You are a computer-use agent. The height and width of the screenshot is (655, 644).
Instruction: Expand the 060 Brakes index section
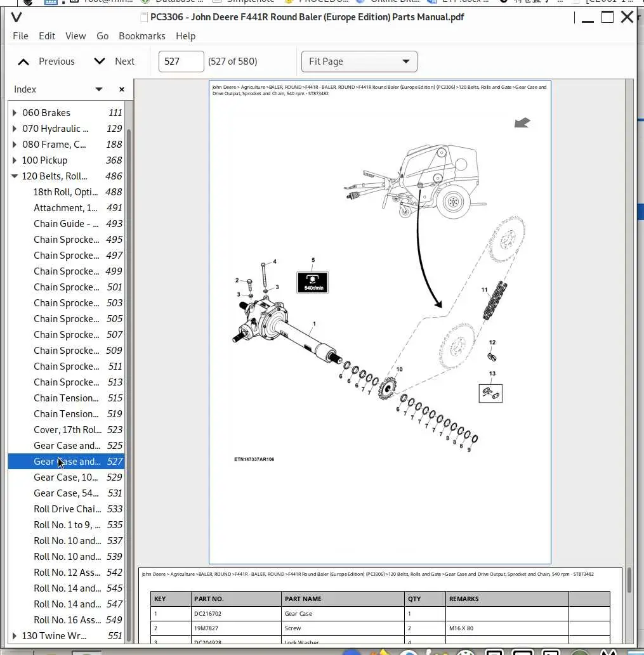pos(14,113)
